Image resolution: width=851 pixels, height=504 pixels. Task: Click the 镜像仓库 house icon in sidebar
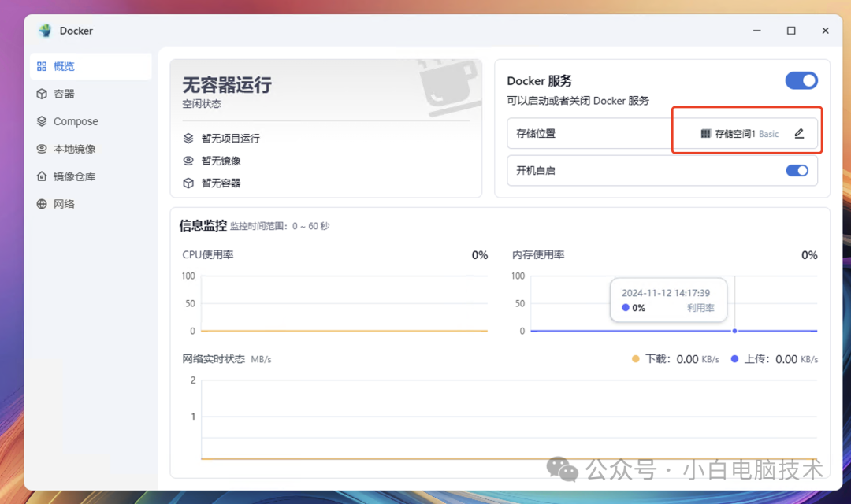pos(42,176)
